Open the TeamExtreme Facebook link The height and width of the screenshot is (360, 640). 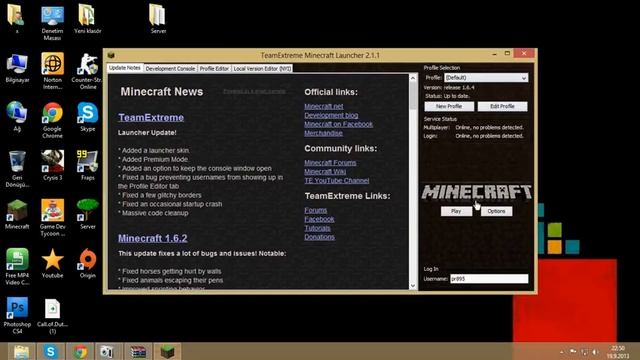[319, 220]
